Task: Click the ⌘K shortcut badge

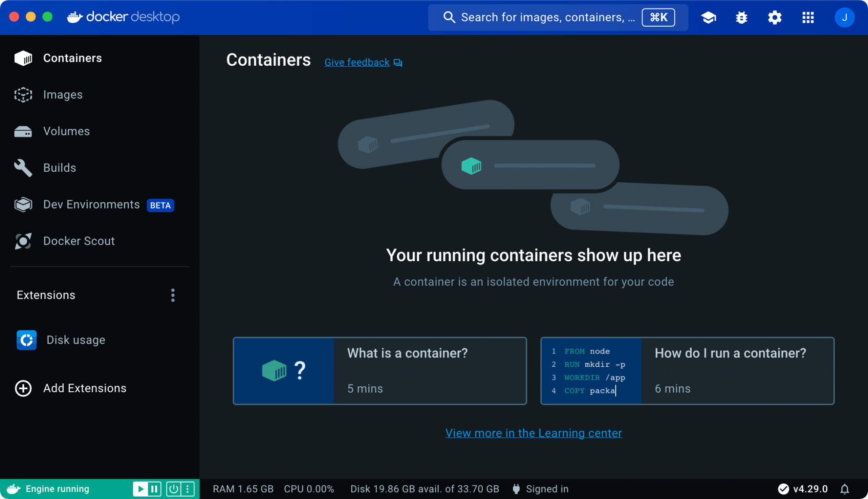Action: pyautogui.click(x=658, y=17)
